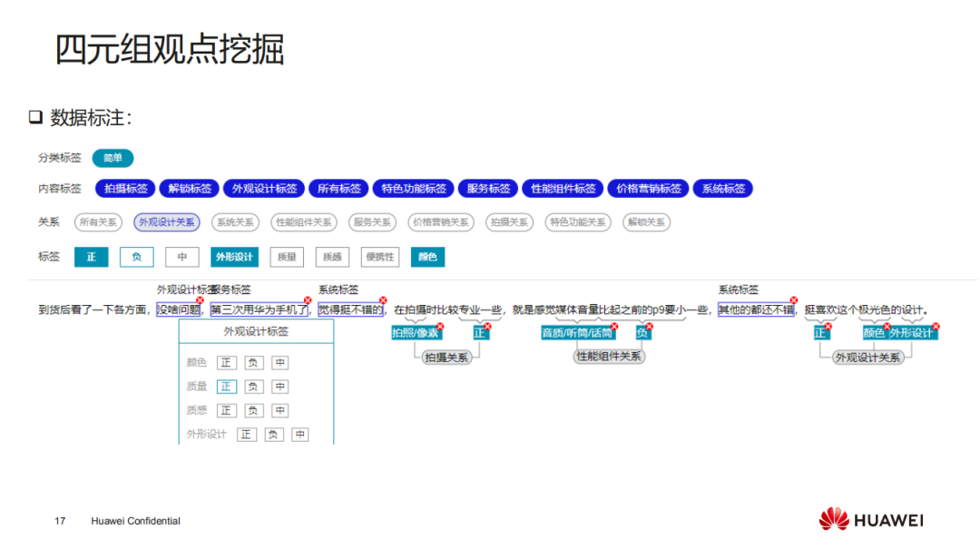Switch to 价格营销关系 relation filter
Screen dimensions: 980x549
(x=441, y=222)
